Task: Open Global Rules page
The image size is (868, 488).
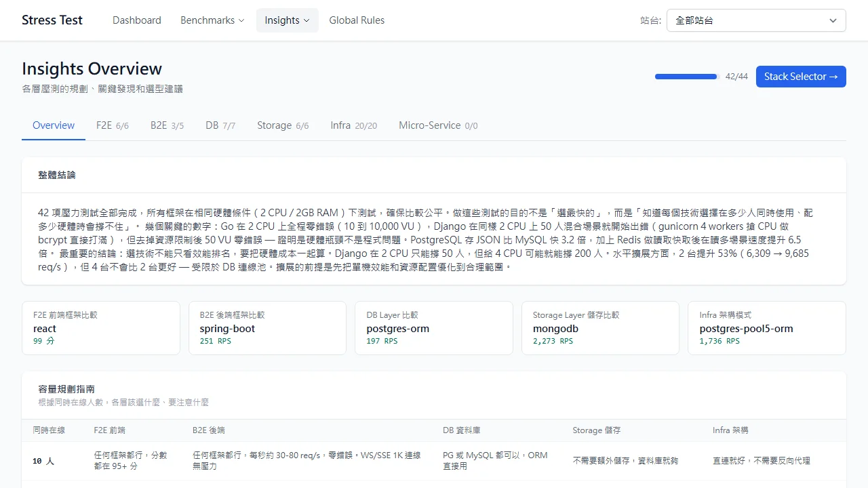Action: [x=357, y=20]
